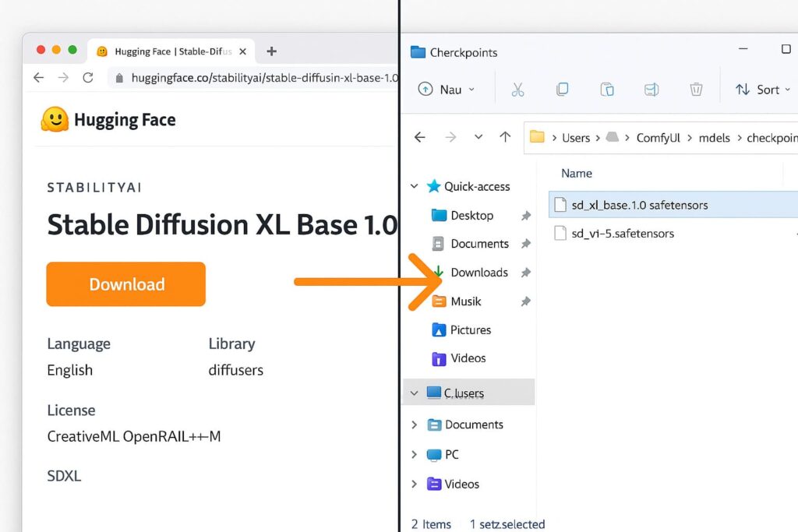
Task: Go up one folder level
Action: point(505,136)
